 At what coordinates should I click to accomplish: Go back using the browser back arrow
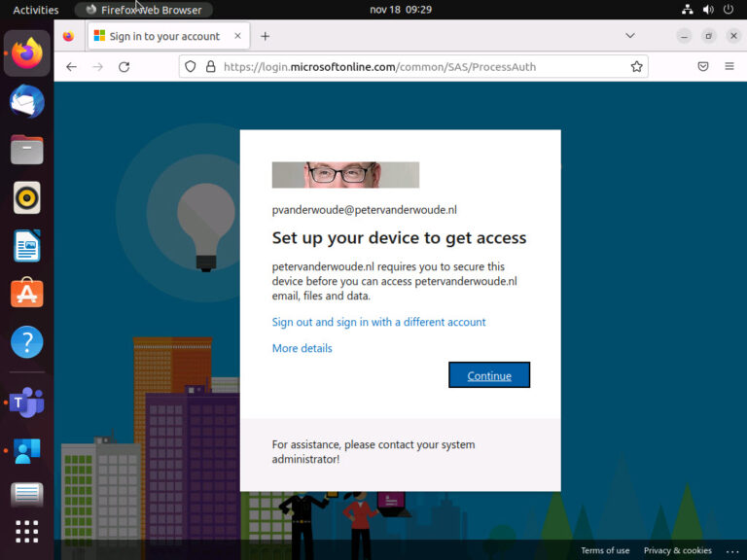pos(71,67)
